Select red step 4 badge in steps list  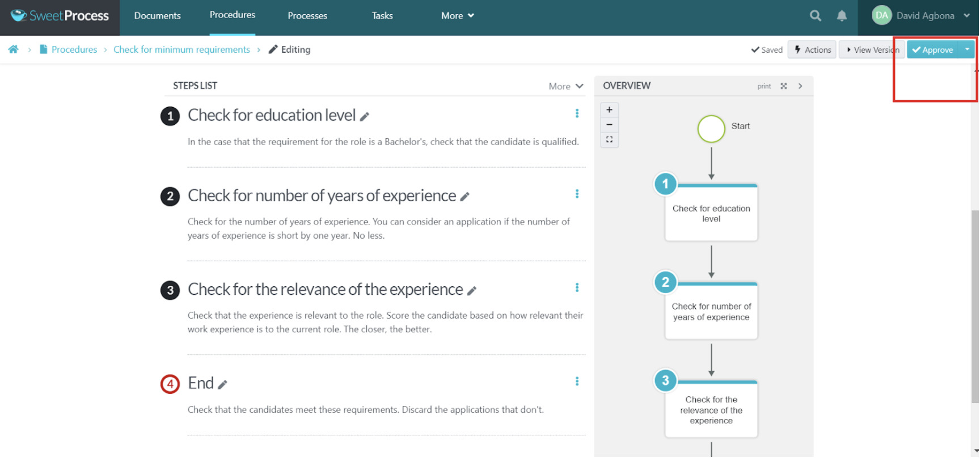(x=170, y=384)
